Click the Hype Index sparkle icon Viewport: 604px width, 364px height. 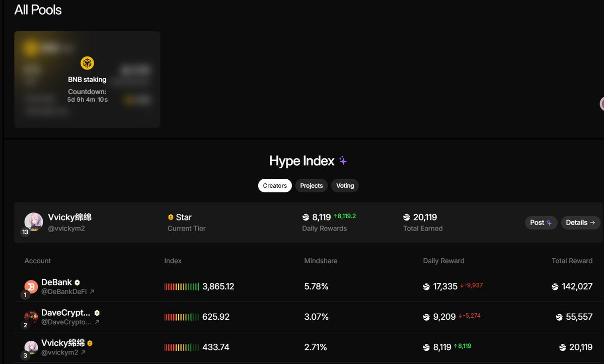point(343,161)
